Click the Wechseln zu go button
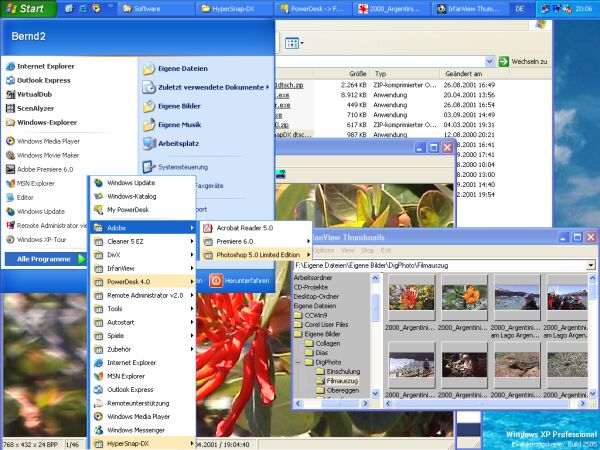The image size is (600, 450). pyautogui.click(x=523, y=61)
